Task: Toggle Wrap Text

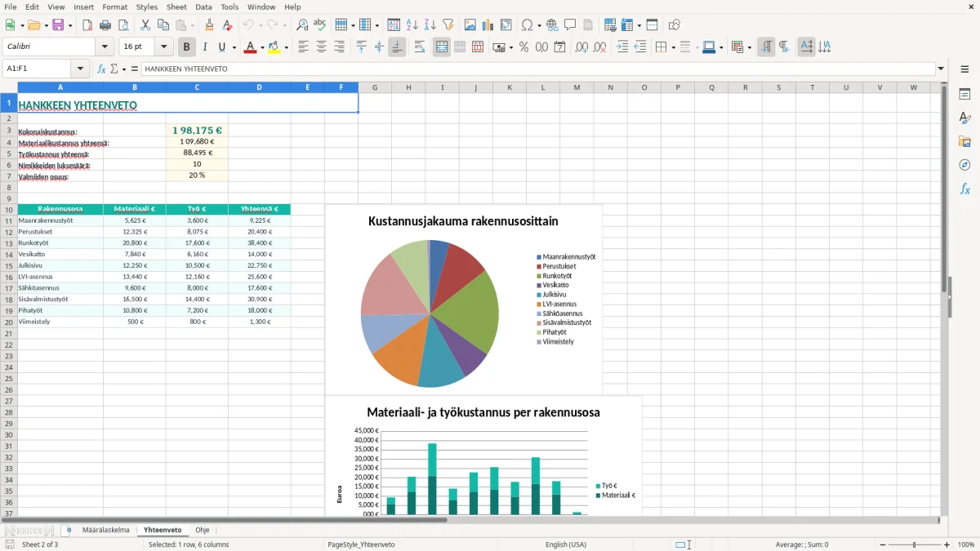Action: pos(420,47)
